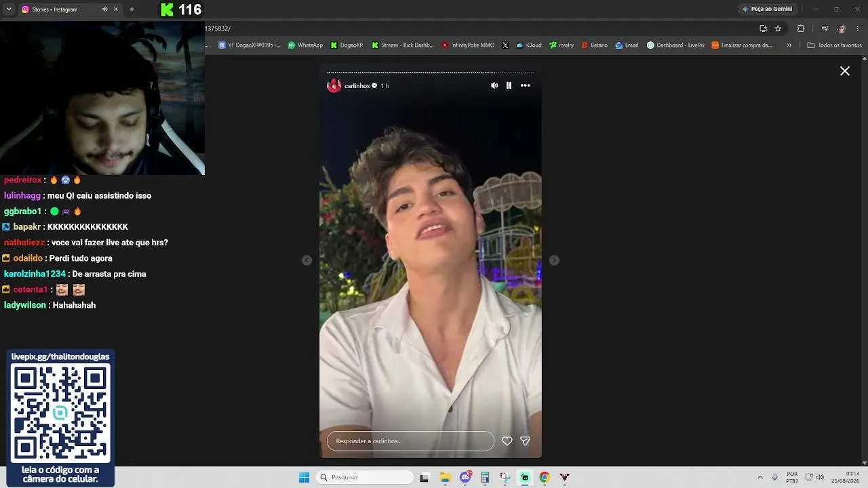Click the story progress bar
868x488 pixels.
click(x=430, y=72)
